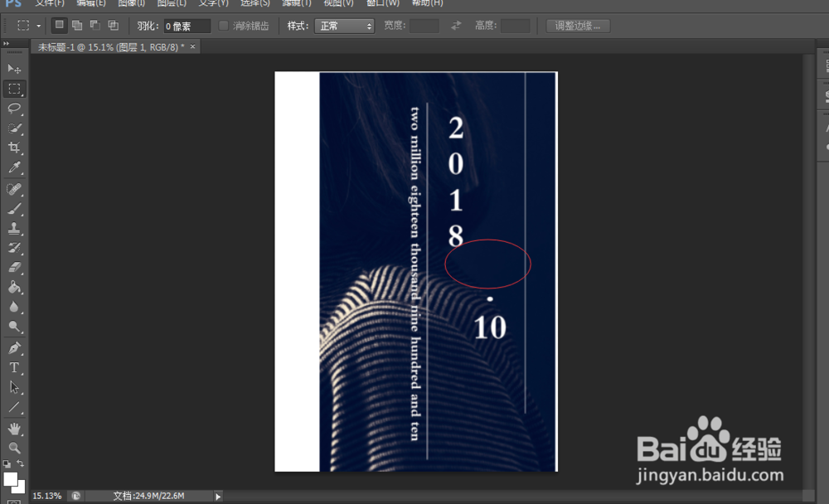Toggle Add to Selection mode

click(x=77, y=25)
